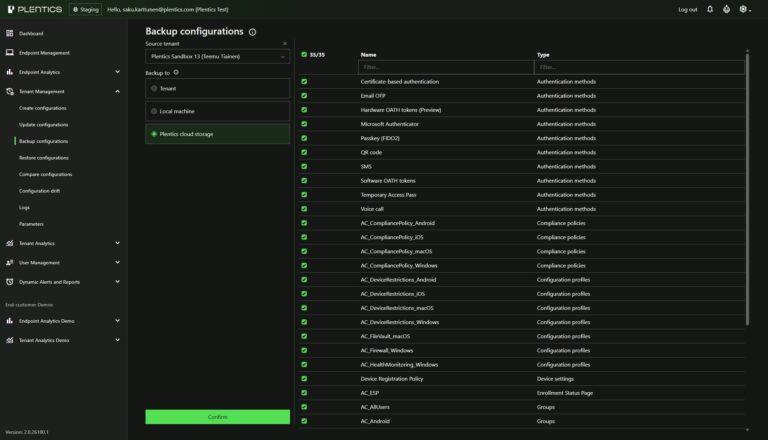Open the Source tenant dropdown

pyautogui.click(x=217, y=56)
